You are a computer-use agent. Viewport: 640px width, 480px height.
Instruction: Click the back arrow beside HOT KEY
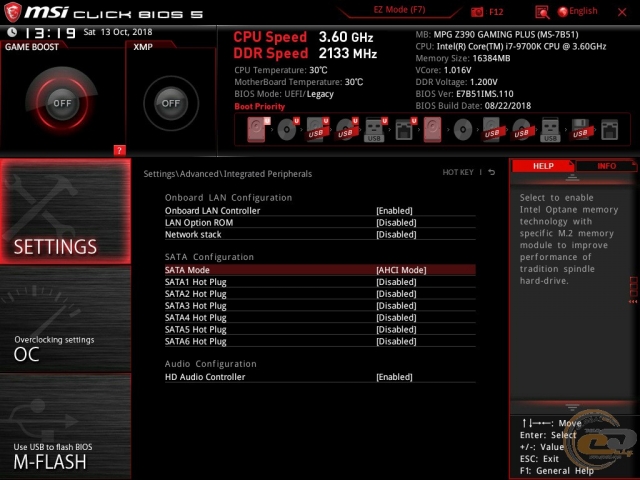coord(492,172)
